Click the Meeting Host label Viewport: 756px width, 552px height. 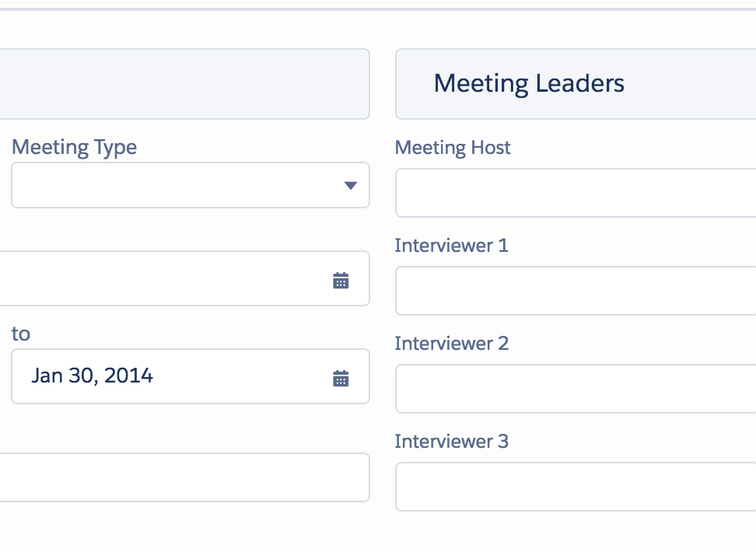click(x=453, y=147)
